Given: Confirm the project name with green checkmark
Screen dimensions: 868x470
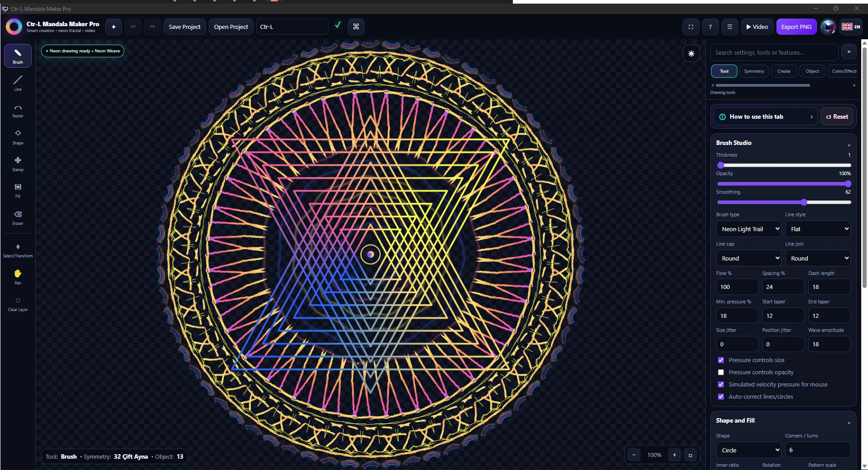Looking at the screenshot, I should click(338, 25).
